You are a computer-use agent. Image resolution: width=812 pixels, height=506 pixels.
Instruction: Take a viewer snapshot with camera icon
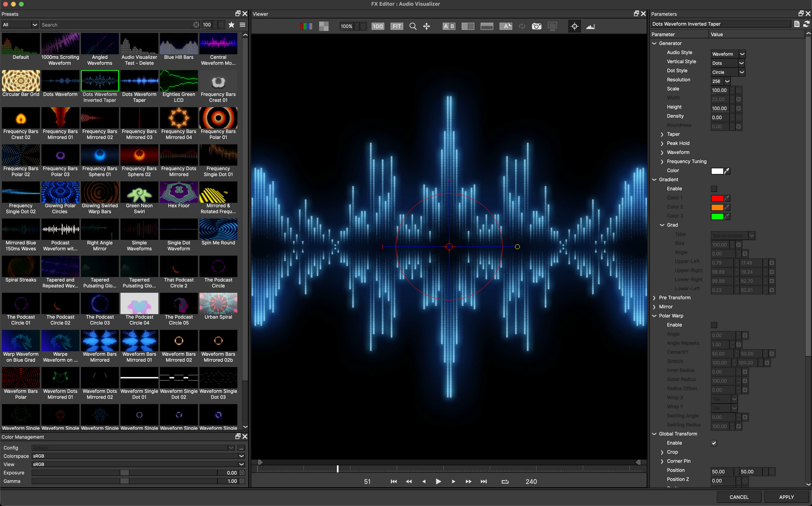(537, 26)
